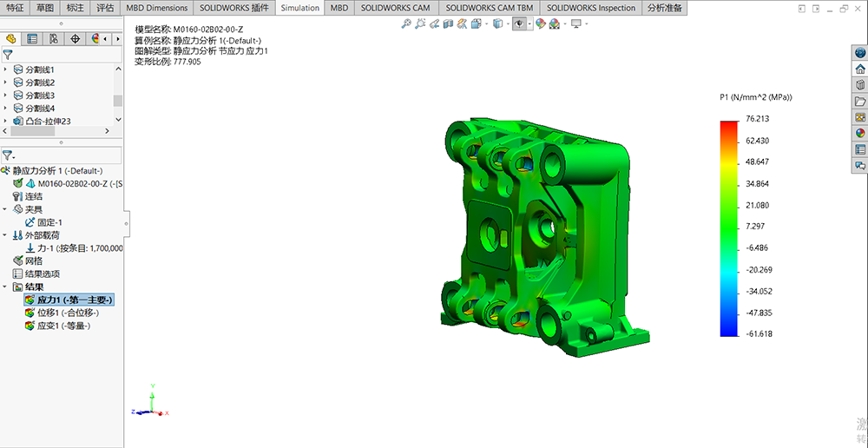Open the Appearances task pane icon
This screenshot has height=448, width=868.
tap(860, 133)
